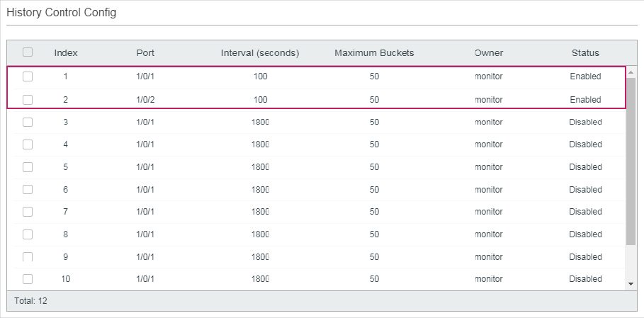Click the Port column header
Viewport: 644px width, 318px height.
click(x=145, y=53)
